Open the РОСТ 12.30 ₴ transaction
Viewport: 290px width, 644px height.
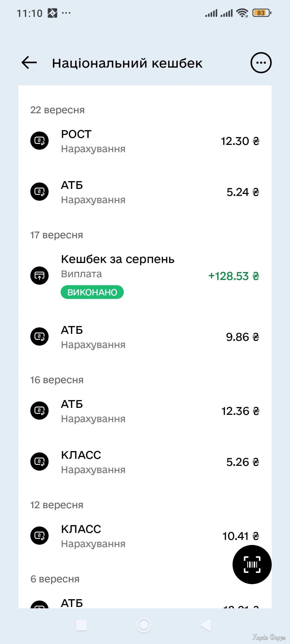pyautogui.click(x=145, y=141)
